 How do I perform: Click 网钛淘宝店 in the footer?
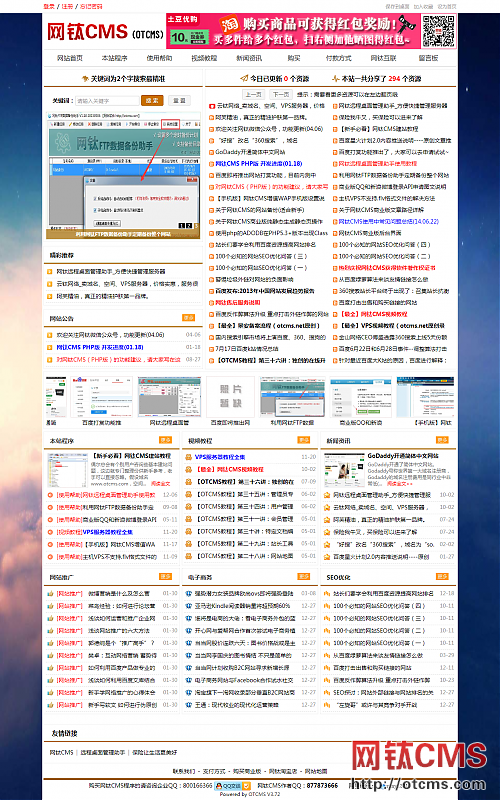click(283, 771)
